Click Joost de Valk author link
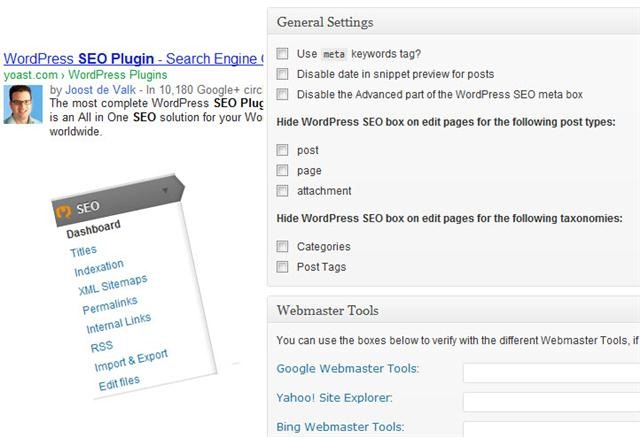The width and height of the screenshot is (640, 437). click(x=100, y=90)
